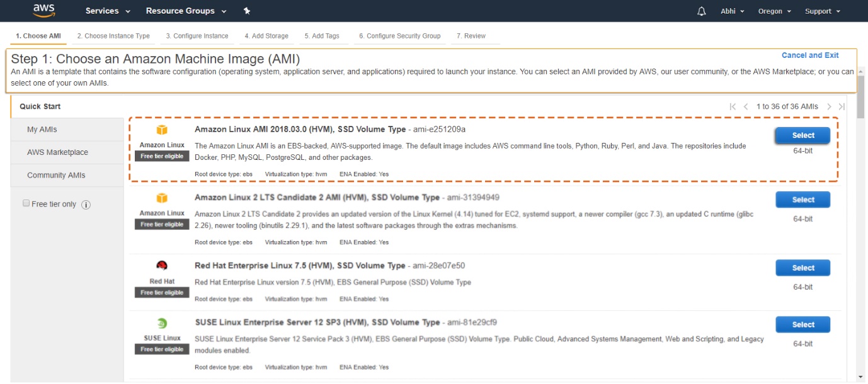This screenshot has height=384, width=868.
Task: Open the pin shortcuts icon
Action: [x=246, y=11]
